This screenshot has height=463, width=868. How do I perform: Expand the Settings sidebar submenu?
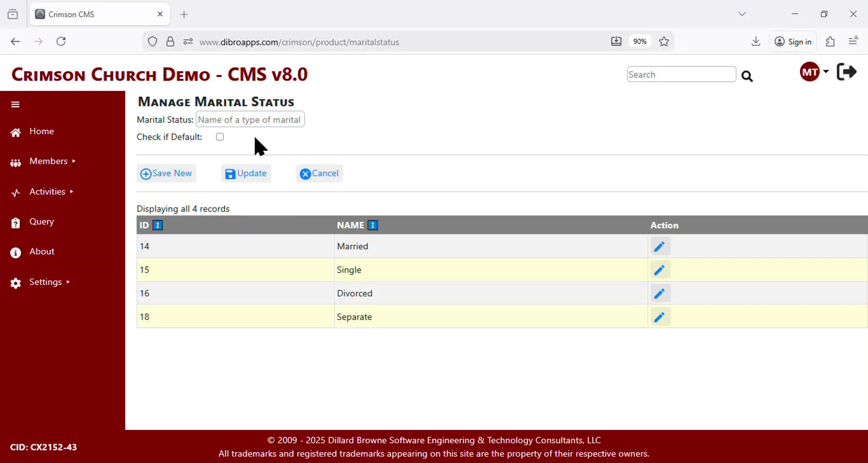click(x=45, y=282)
